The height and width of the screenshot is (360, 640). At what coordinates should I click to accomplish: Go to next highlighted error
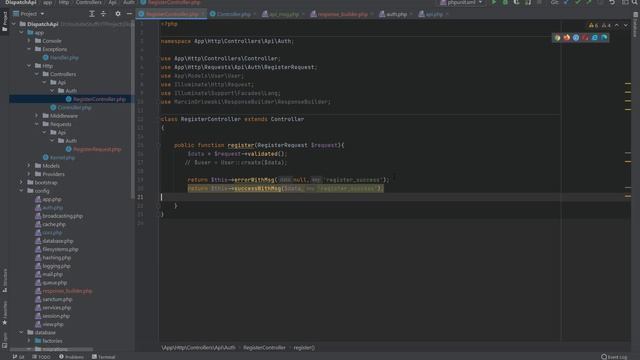click(x=626, y=25)
